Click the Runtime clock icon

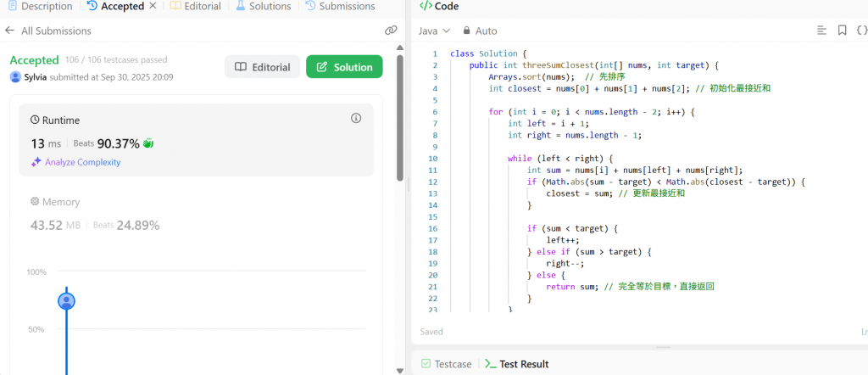35,120
